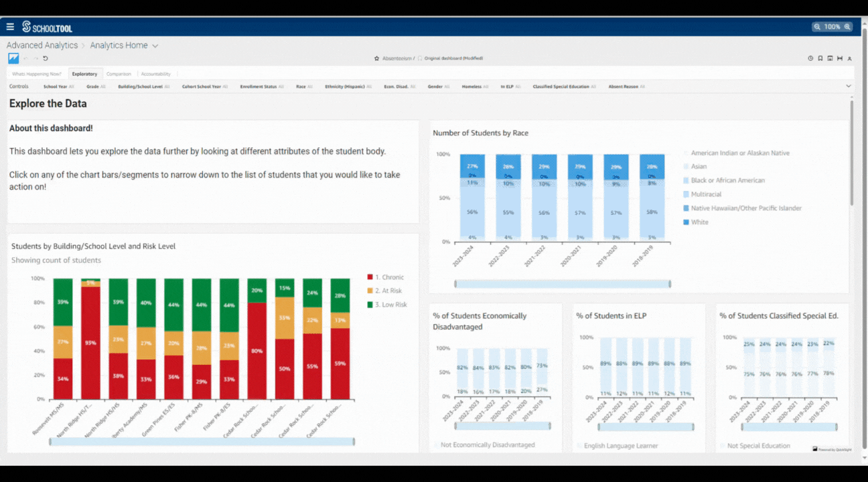Click the star beside Absenteeism
Screen dimensions: 868x482
point(377,58)
